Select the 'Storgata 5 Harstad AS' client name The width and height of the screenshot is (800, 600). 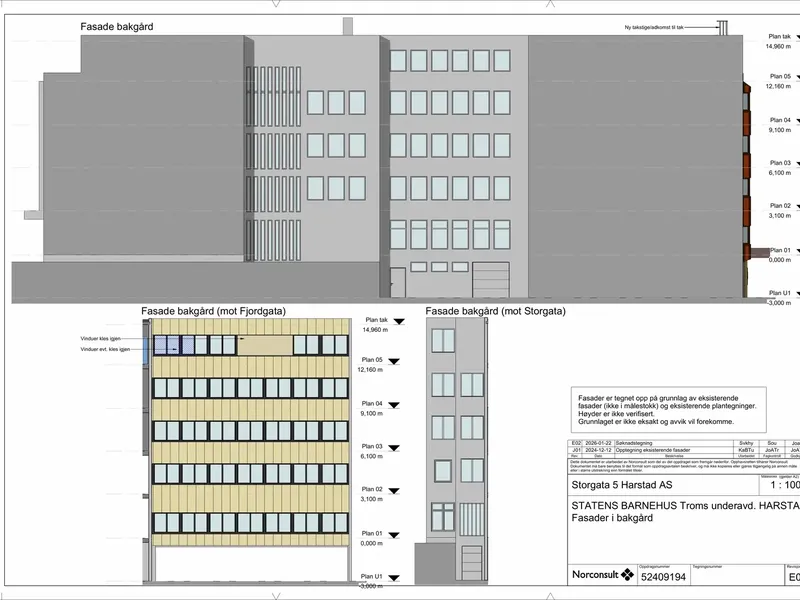tap(621, 485)
